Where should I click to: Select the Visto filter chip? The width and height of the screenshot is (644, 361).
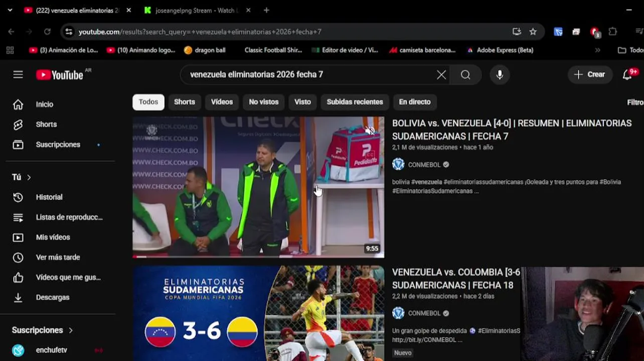point(302,102)
